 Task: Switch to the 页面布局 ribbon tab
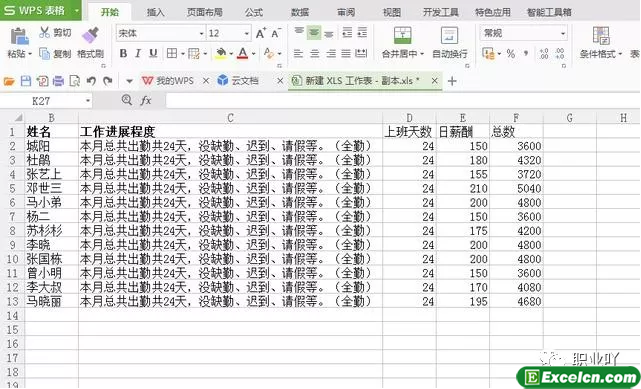tap(205, 12)
